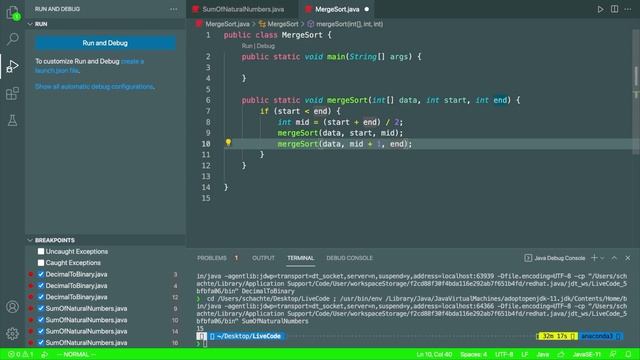The image size is (640, 360).
Task: Click JavaSE-11 runtime in status bar
Action: pos(587,354)
